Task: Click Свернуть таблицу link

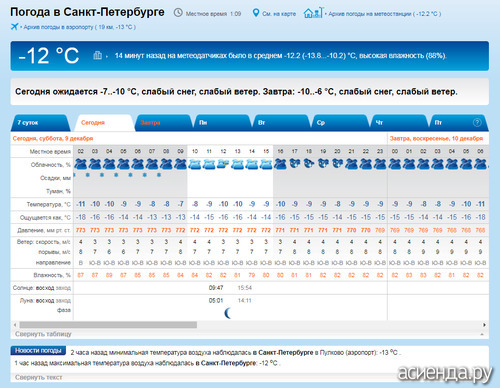Action: [43, 334]
